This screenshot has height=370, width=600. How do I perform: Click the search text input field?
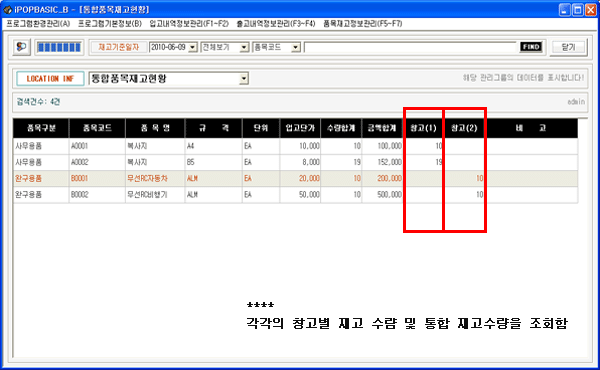[x=410, y=47]
